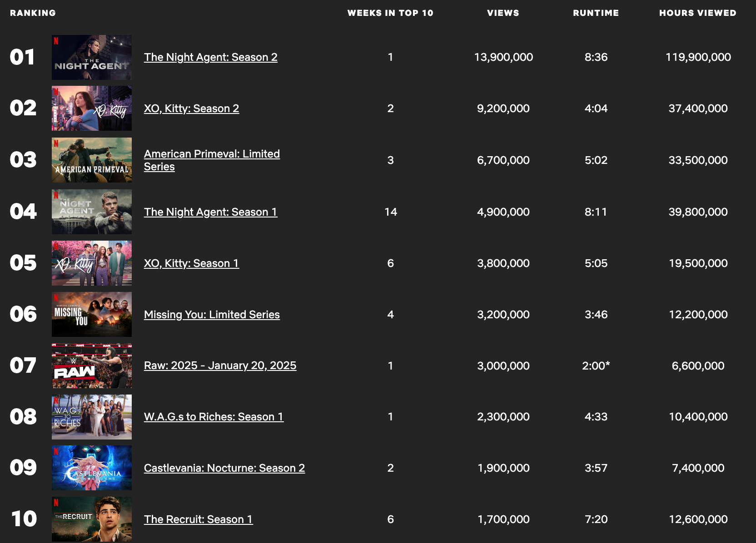The width and height of the screenshot is (756, 543).
Task: Click The Recruit poster thumbnail
Action: click(x=92, y=519)
